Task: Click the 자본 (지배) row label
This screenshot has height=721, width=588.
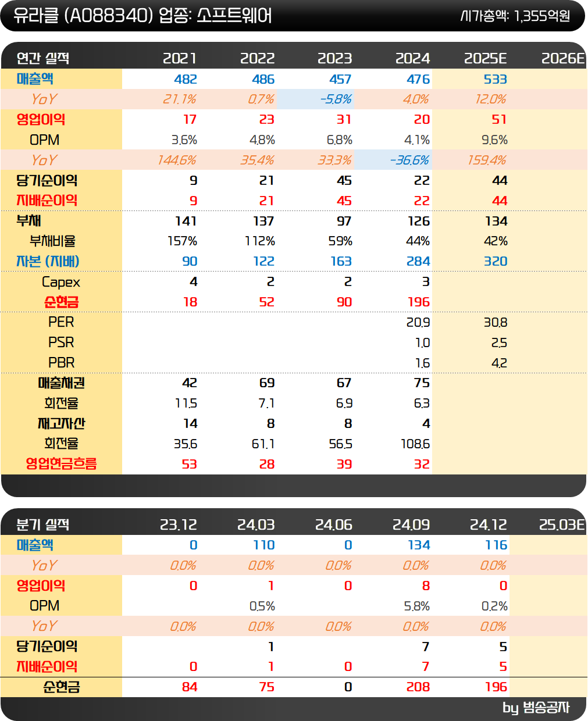Action: click(x=48, y=262)
